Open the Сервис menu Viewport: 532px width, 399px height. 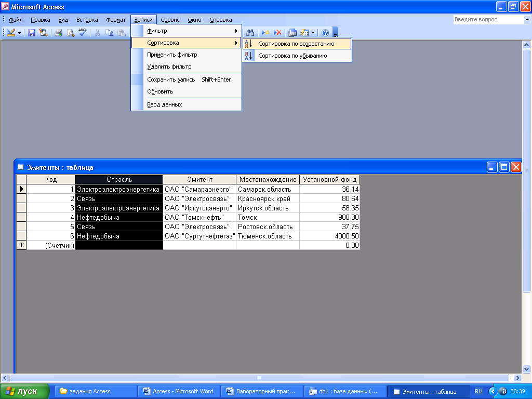coord(170,20)
